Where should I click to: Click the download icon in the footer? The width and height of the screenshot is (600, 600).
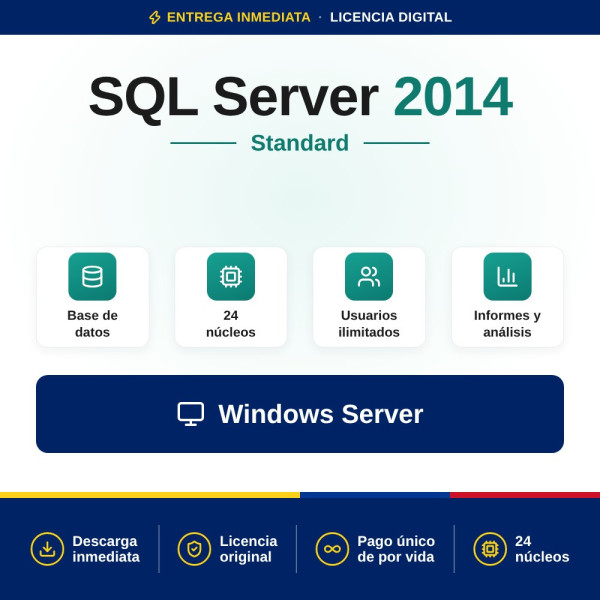(47, 549)
